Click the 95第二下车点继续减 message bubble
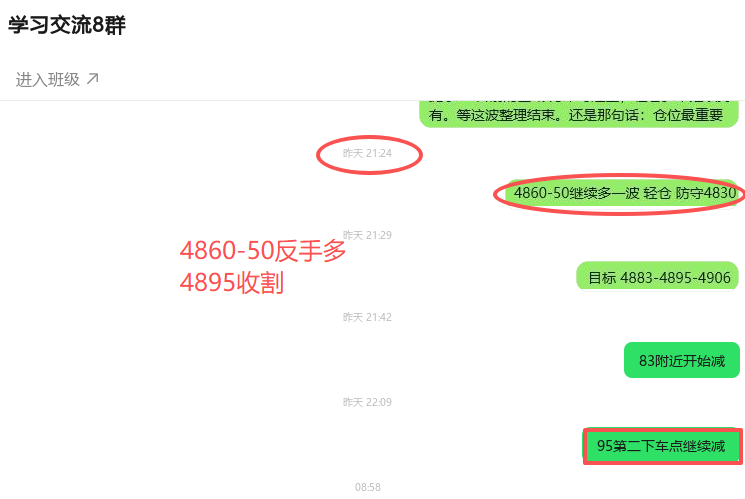This screenshot has height=499, width=745. (x=661, y=446)
